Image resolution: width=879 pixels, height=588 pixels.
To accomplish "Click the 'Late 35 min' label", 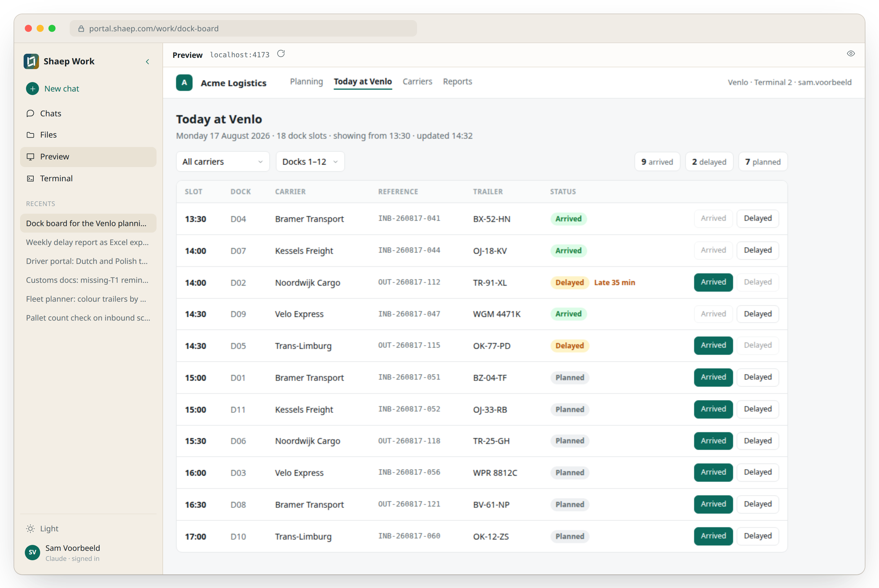I will [615, 282].
